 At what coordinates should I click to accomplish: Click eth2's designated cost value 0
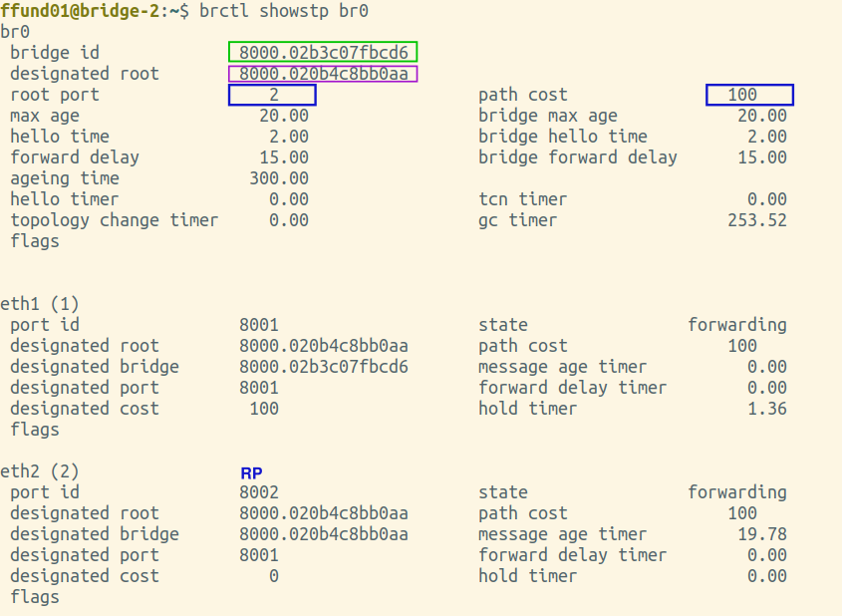pos(274,576)
